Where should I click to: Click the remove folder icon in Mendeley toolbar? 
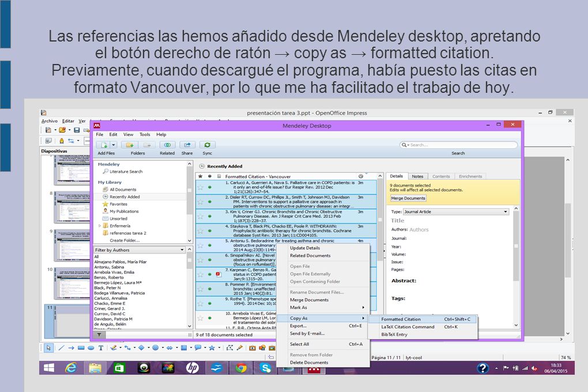coord(147,145)
